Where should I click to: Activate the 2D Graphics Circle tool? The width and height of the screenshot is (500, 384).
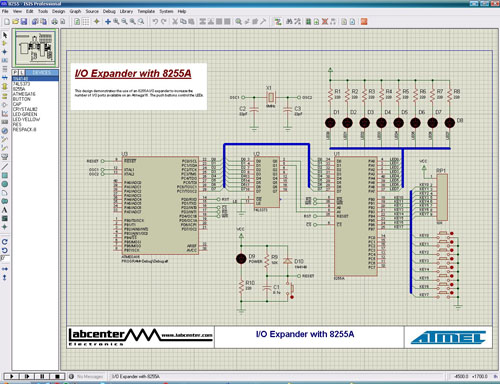tap(5, 184)
